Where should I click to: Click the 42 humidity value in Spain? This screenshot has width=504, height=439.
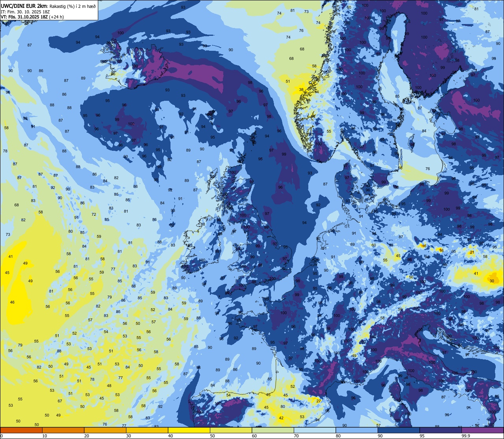(281, 418)
